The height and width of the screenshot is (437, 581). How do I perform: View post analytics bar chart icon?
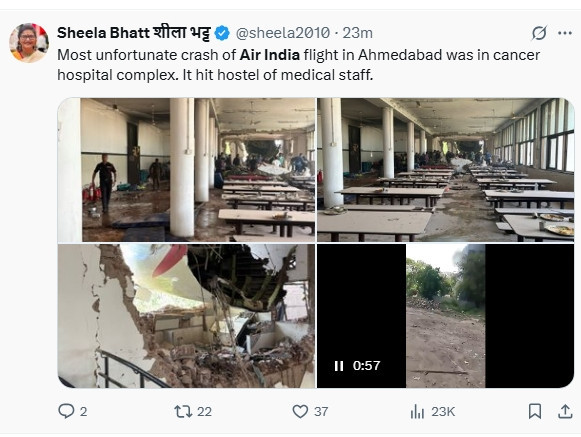point(417,411)
